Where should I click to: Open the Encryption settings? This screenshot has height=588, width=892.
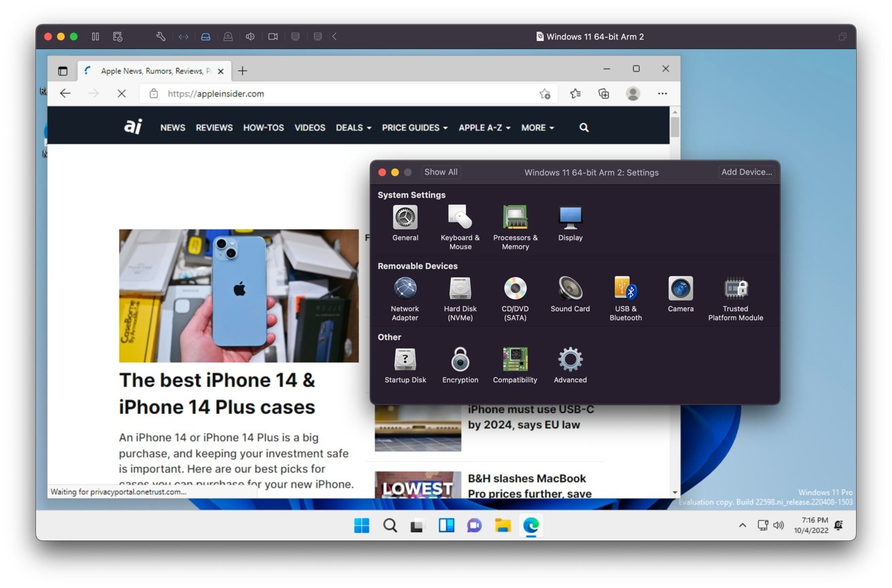point(460,360)
